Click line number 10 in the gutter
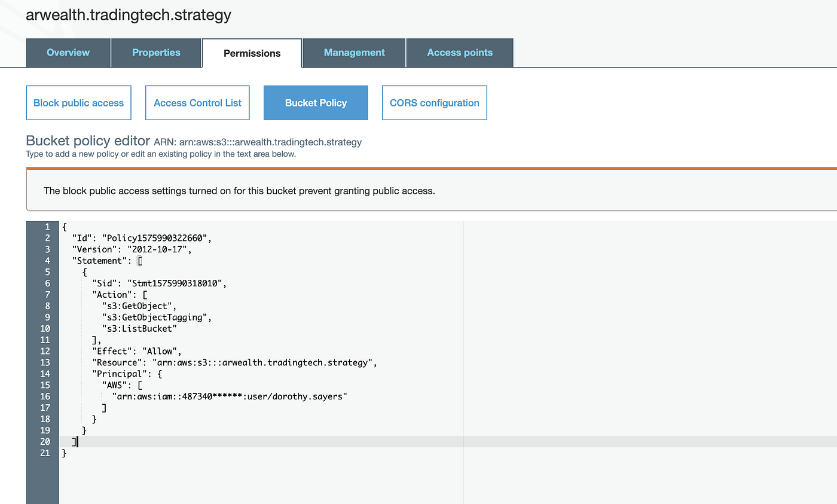This screenshot has width=837, height=504. pos(45,328)
